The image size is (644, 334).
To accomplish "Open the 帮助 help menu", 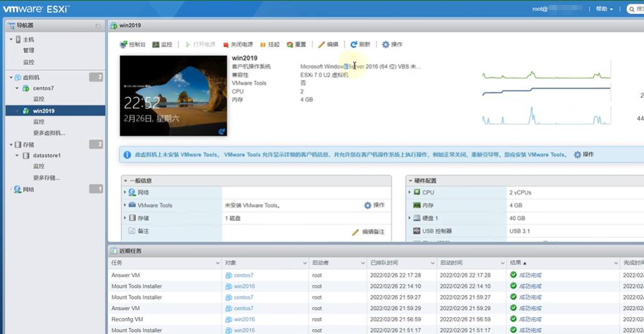I will 604,9.
